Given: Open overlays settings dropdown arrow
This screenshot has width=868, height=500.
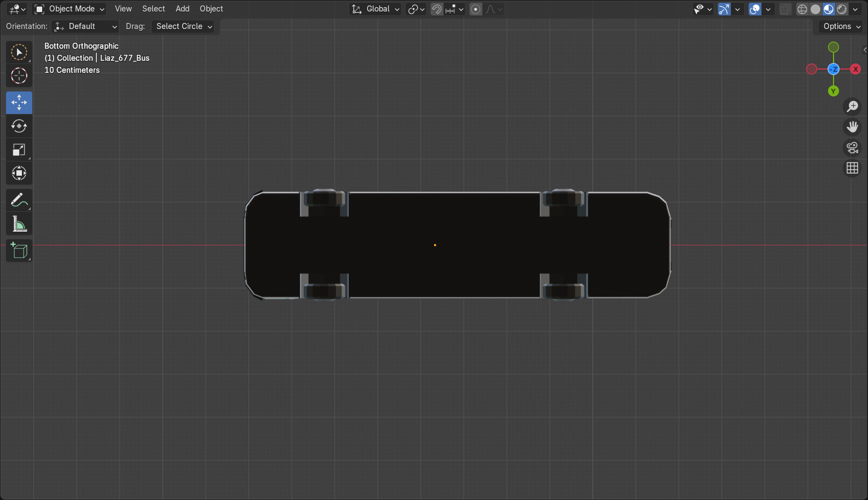Looking at the screenshot, I should point(768,9).
